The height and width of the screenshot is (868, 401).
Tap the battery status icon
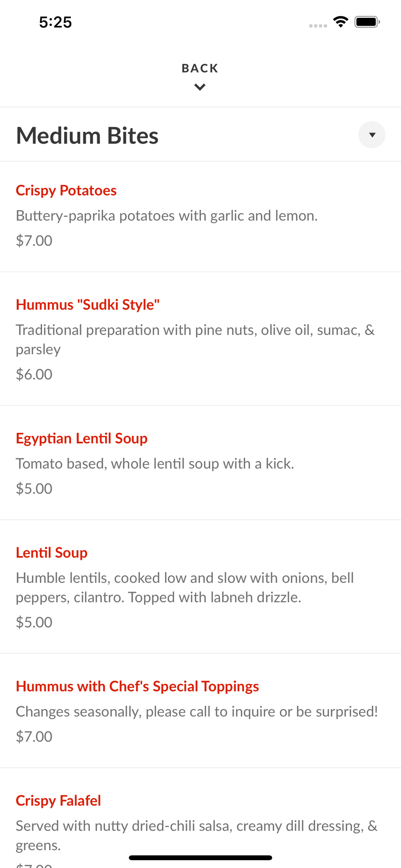(x=367, y=22)
